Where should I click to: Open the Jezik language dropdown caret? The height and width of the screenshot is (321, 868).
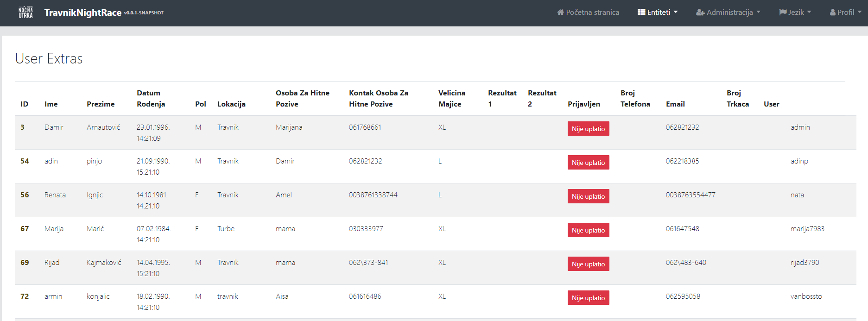tap(809, 12)
